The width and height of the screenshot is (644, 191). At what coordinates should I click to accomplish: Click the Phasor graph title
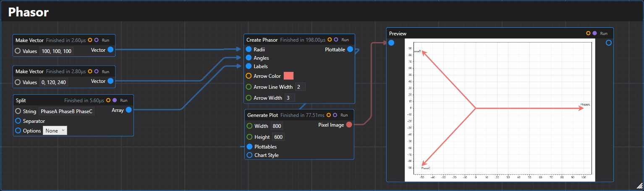29,12
